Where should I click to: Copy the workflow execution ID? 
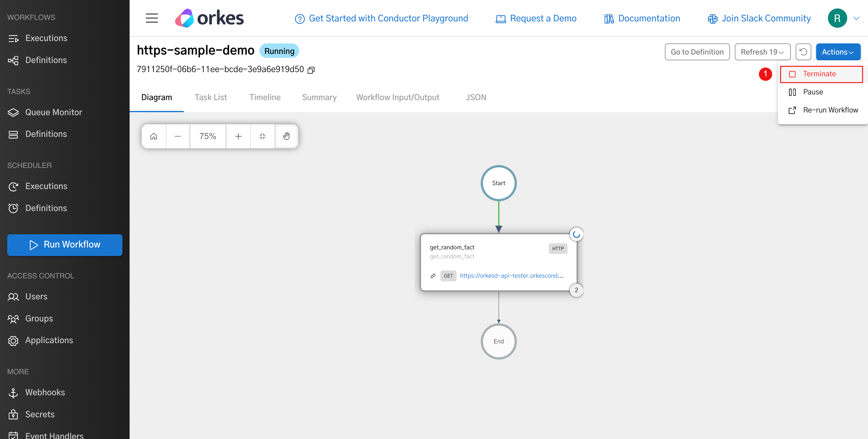[x=311, y=70]
